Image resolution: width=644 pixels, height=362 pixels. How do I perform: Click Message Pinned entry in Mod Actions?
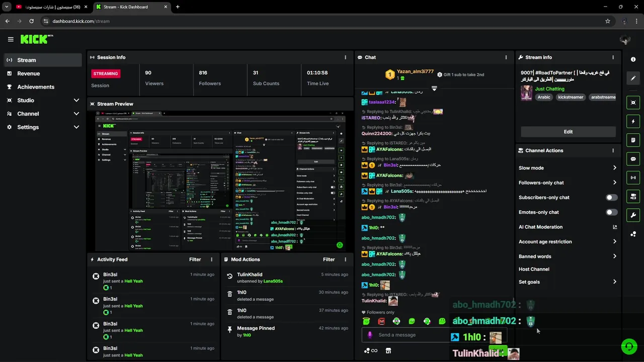pos(287,331)
